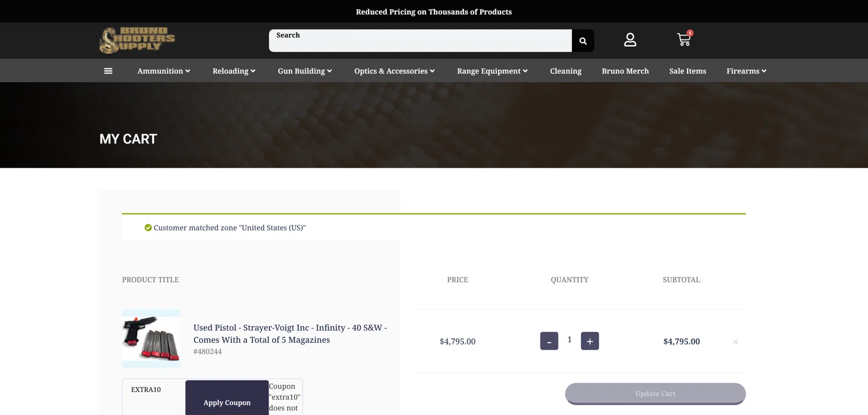Click the Update Cart button

655,394
